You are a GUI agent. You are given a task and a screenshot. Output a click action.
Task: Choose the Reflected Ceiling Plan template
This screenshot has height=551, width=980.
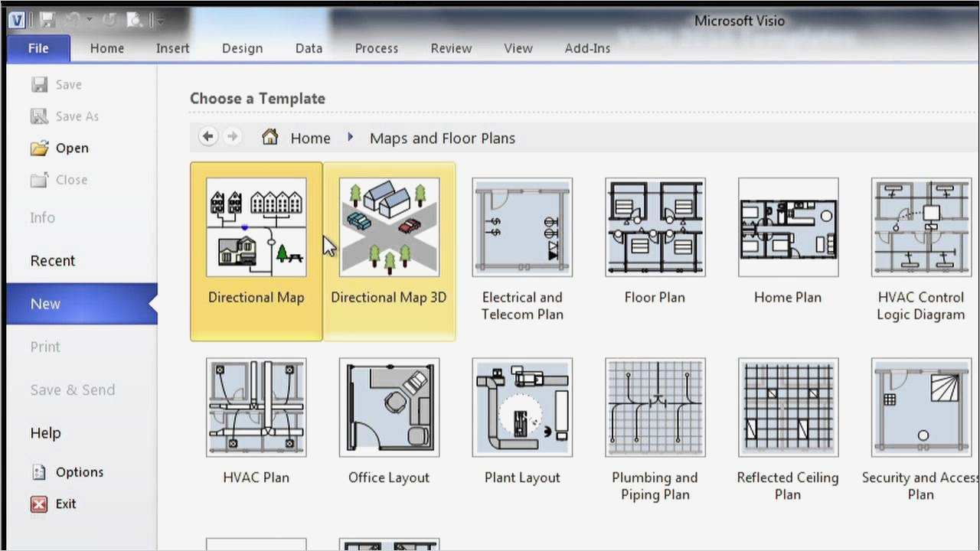coord(788,431)
